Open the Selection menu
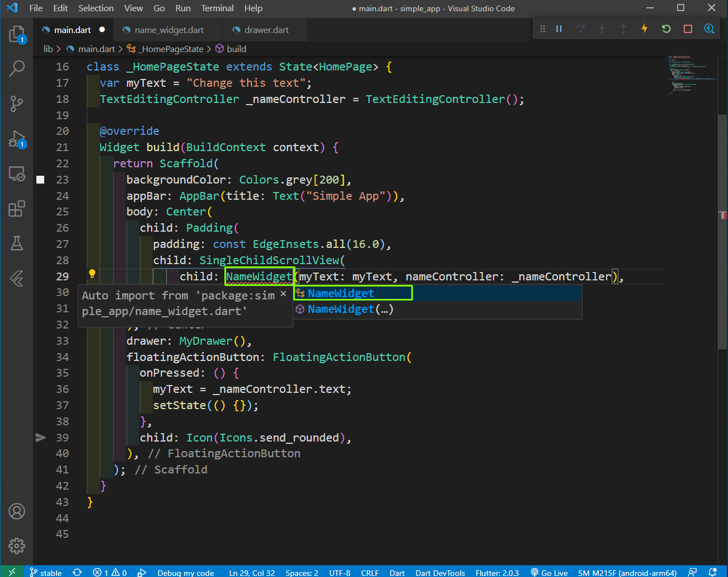This screenshot has height=577, width=728. tap(96, 8)
